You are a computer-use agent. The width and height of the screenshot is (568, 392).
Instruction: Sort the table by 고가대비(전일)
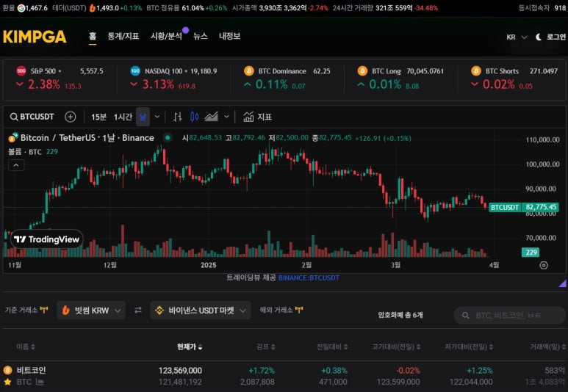396,346
